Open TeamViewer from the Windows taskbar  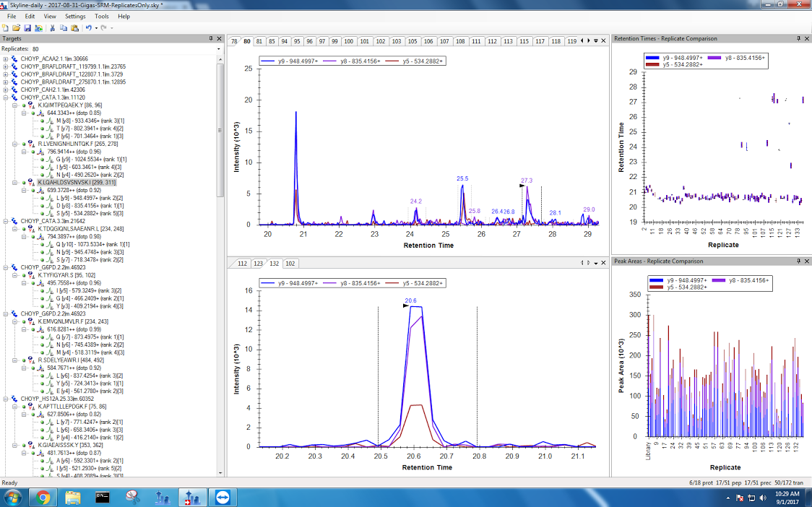pos(219,497)
